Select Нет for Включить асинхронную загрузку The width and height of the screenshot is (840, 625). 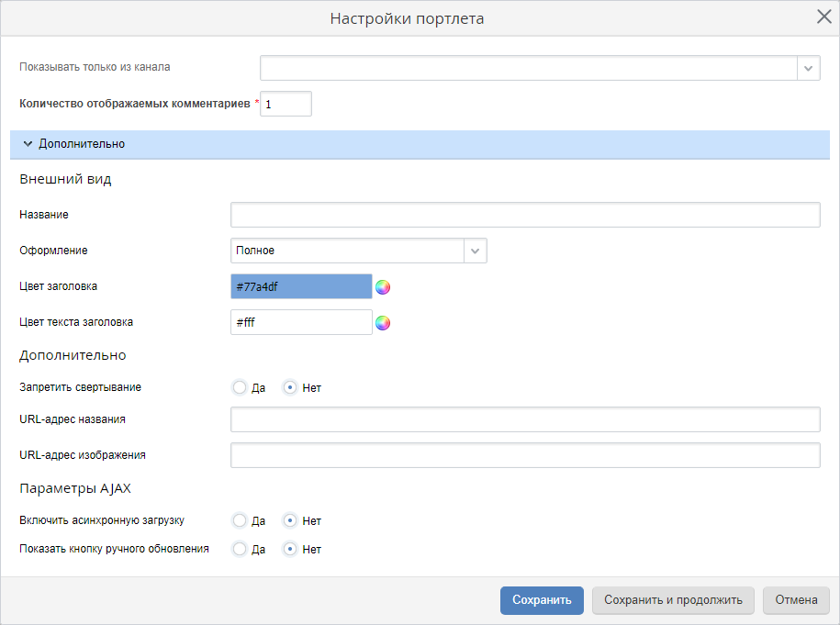tap(290, 520)
